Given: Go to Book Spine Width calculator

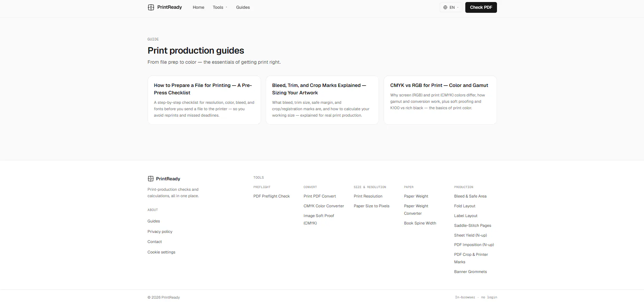Looking at the screenshot, I should pos(420,223).
